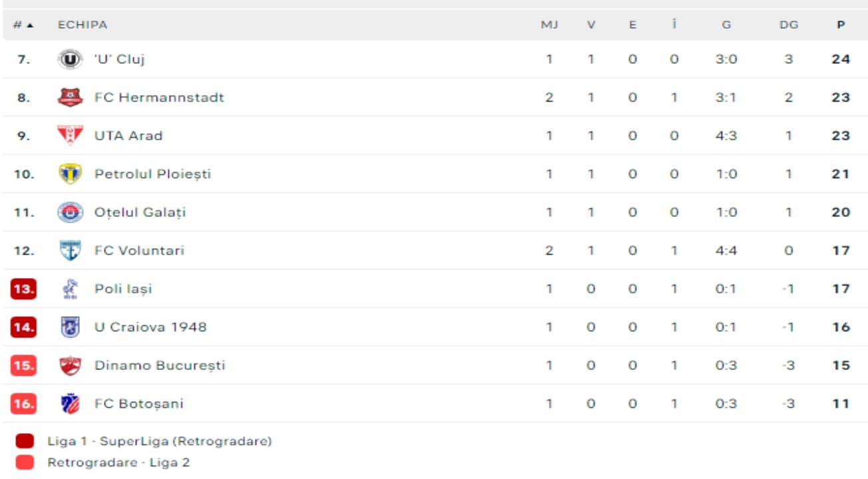Select the Poli Iași team crest
This screenshot has height=479, width=868.
[70, 289]
